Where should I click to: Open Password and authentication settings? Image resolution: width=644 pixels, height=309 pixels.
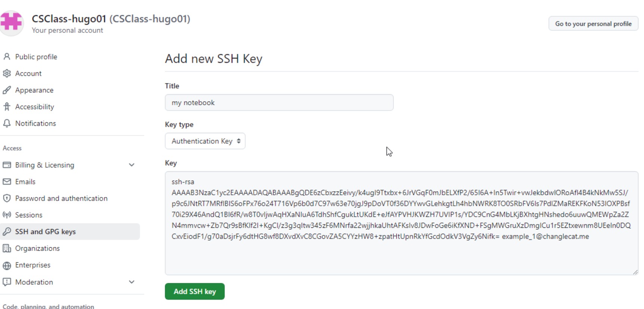pos(61,198)
